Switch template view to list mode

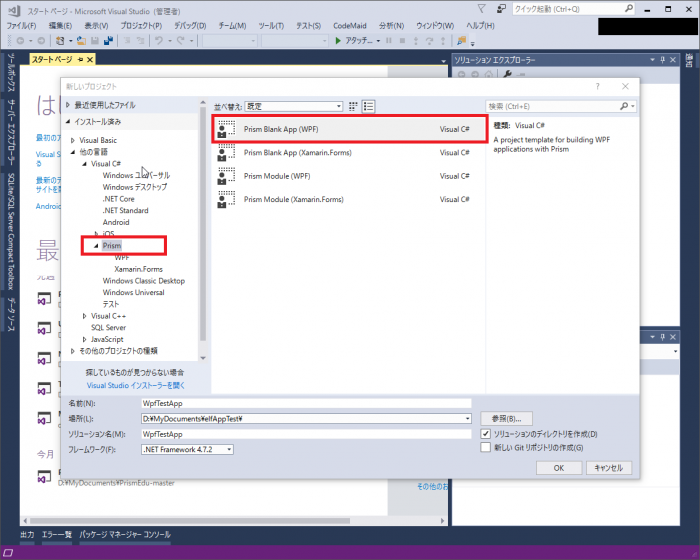(369, 106)
